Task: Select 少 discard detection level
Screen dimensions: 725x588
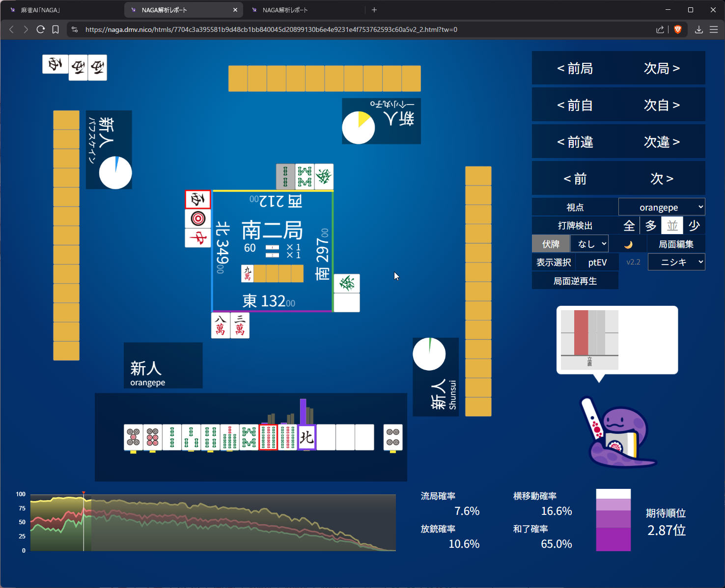Action: coord(694,226)
